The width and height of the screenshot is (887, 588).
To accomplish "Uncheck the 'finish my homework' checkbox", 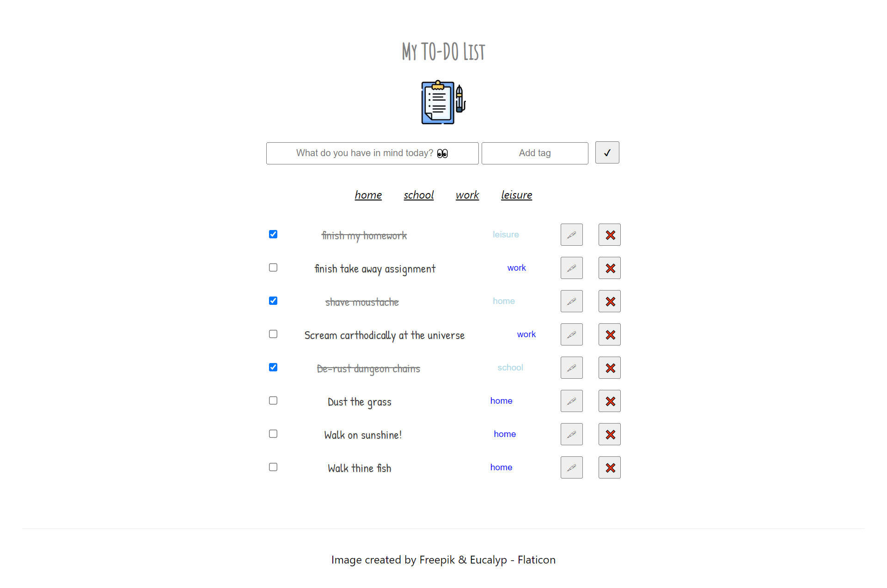I will pyautogui.click(x=273, y=234).
